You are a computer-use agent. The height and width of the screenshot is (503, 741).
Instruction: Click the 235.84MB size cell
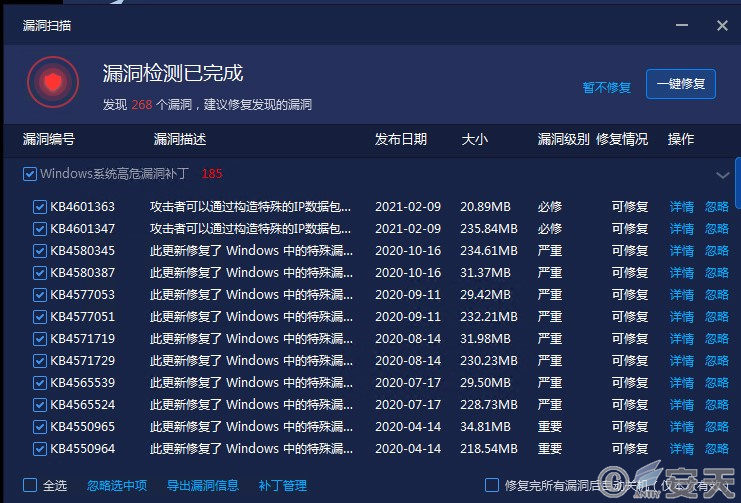(489, 229)
